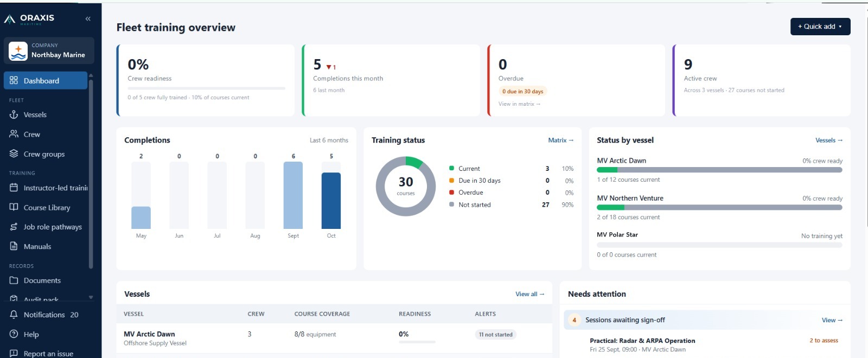868x358 pixels.
Task: Open the Matrix link in Training status
Action: pyautogui.click(x=560, y=140)
